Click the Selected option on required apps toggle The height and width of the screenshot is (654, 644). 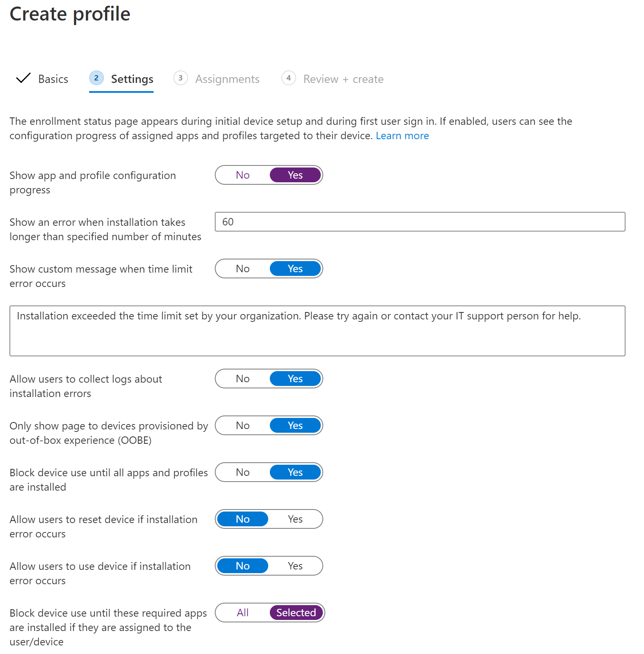point(295,613)
